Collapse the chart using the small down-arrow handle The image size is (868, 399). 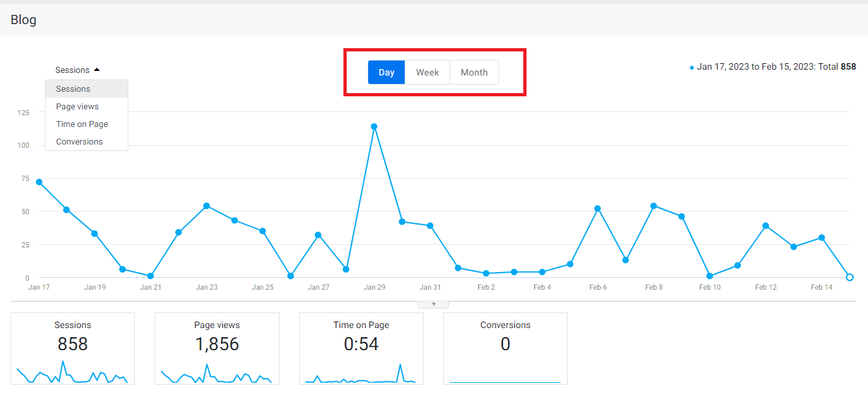[x=433, y=304]
